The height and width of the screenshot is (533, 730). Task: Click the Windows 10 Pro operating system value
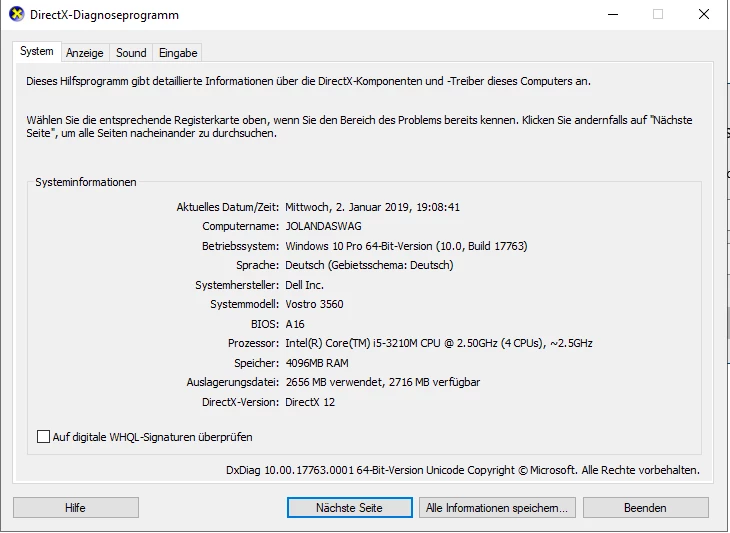coord(406,246)
